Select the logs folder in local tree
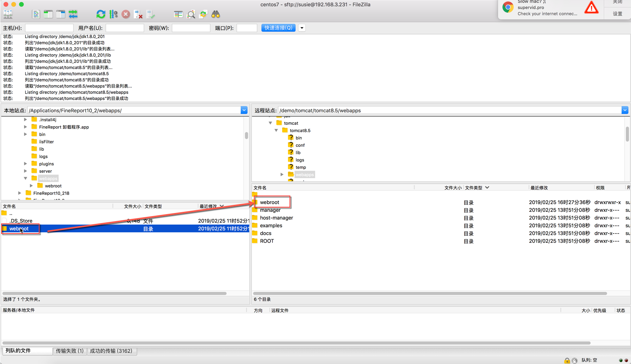 pos(43,156)
